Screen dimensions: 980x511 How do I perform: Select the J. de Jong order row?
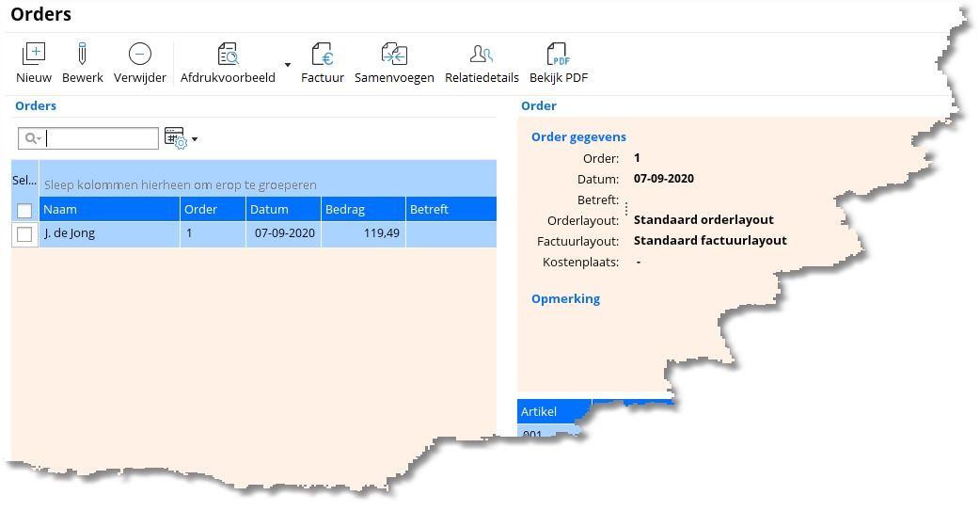pyautogui.click(x=110, y=234)
